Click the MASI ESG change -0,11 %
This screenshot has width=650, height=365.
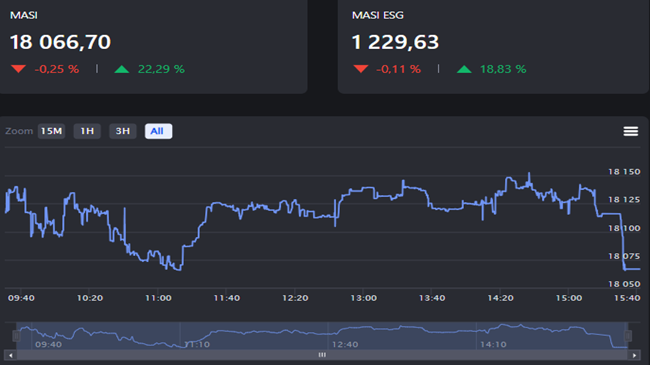tap(398, 69)
